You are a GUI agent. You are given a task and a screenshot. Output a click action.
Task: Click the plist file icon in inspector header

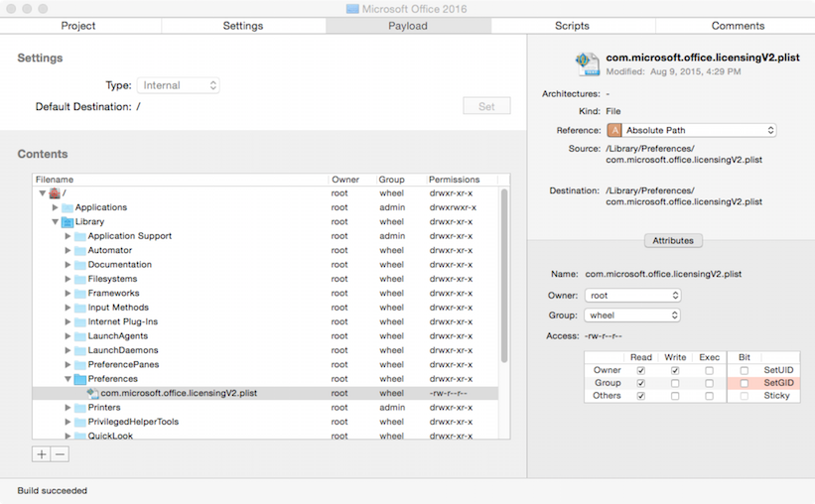tap(588, 63)
